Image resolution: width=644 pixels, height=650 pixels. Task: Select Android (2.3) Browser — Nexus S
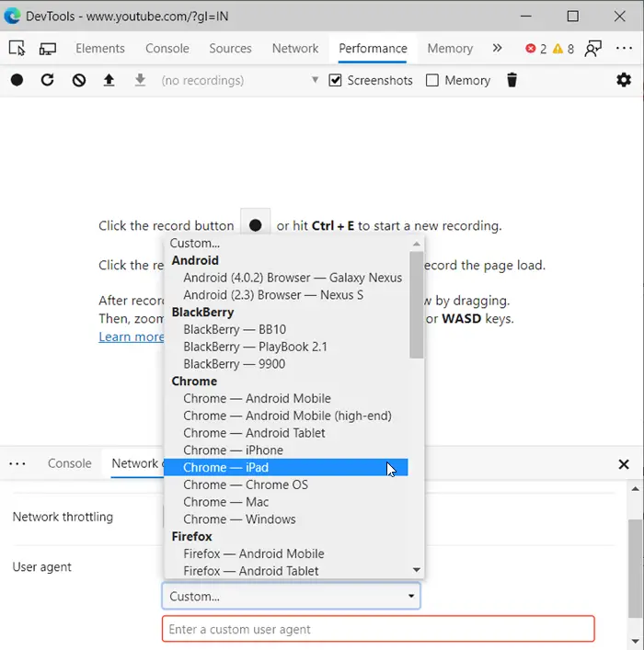coord(286,295)
